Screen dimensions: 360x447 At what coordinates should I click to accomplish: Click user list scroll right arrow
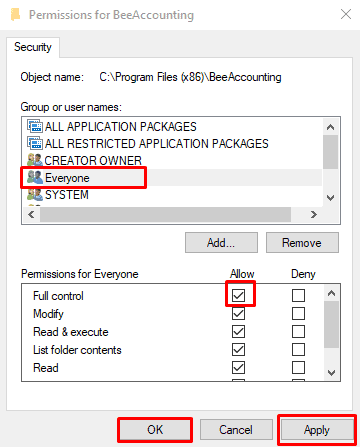(x=314, y=214)
